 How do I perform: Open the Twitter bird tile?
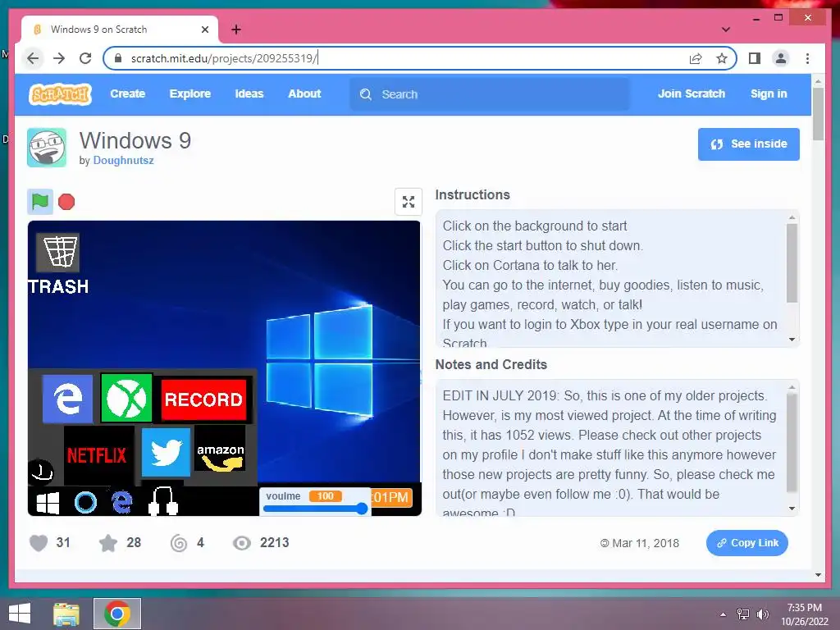click(166, 453)
